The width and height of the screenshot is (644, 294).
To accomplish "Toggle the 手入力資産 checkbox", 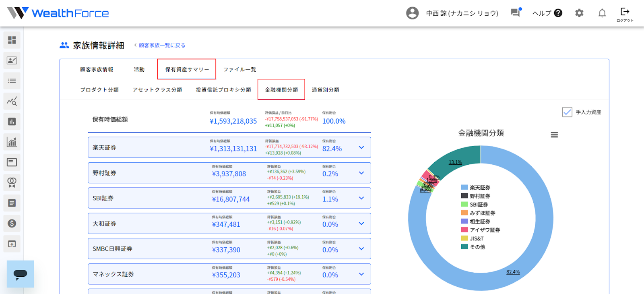I will tap(567, 112).
